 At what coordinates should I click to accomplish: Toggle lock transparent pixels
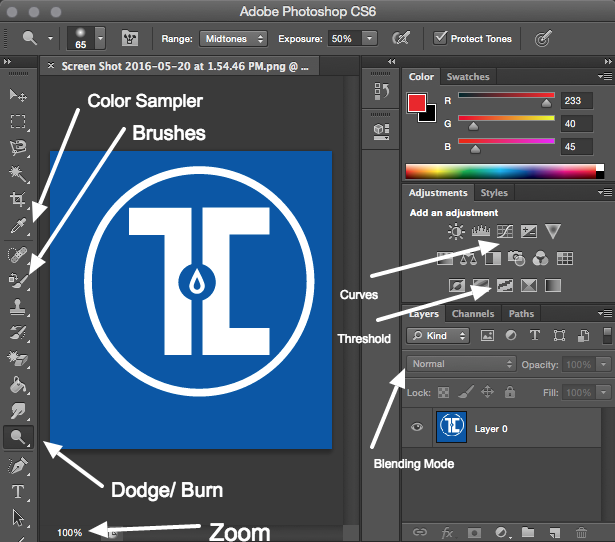point(443,392)
